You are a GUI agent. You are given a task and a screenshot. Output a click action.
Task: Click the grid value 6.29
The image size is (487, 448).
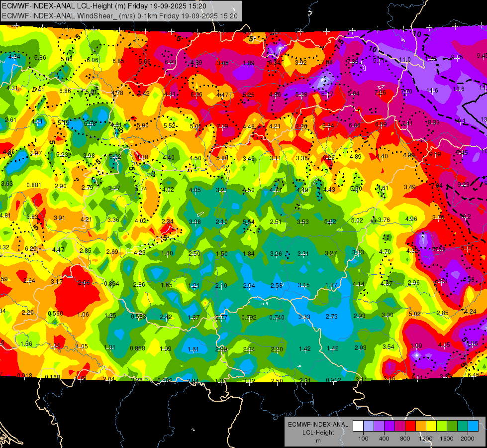(x=30, y=249)
